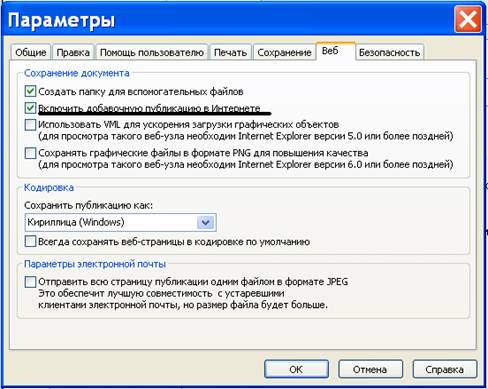Image resolution: width=488 pixels, height=389 pixels.
Task: Open help via the Справка button
Action: coord(444,369)
